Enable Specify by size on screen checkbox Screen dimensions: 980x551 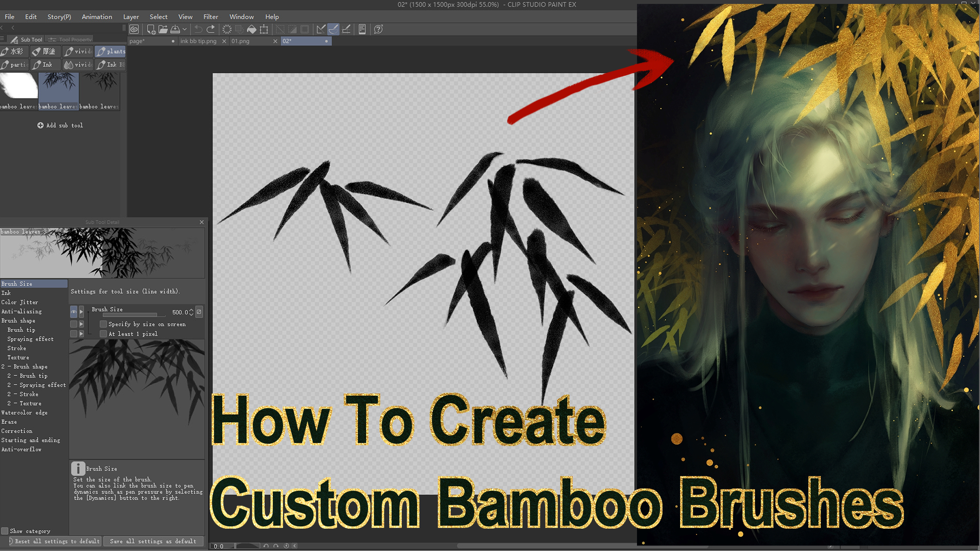click(103, 324)
